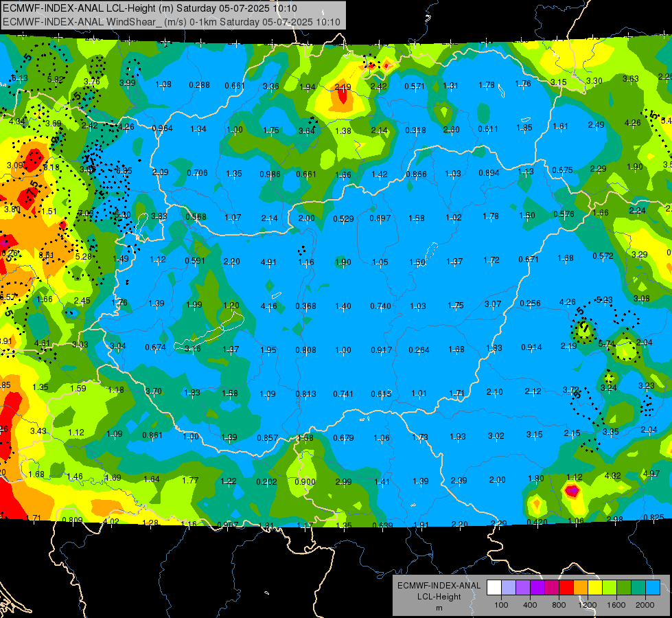Click the wind shear value 0.741
The image size is (672, 618).
click(343, 394)
